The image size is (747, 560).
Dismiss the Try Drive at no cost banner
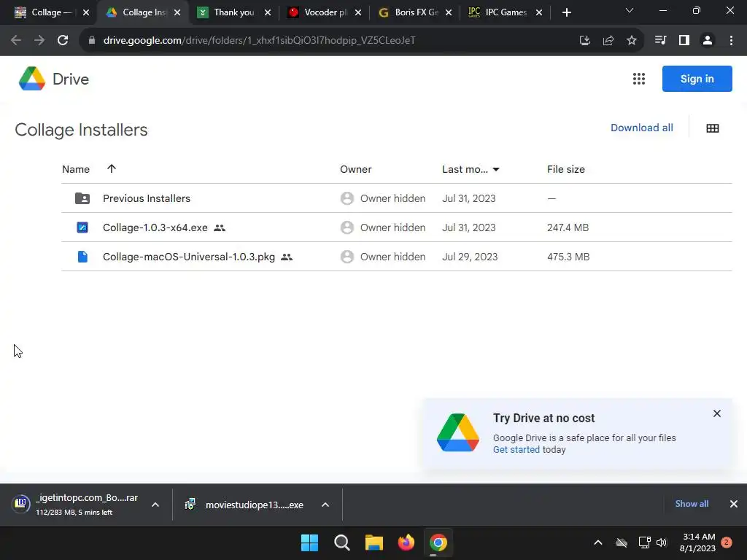pyautogui.click(x=717, y=413)
